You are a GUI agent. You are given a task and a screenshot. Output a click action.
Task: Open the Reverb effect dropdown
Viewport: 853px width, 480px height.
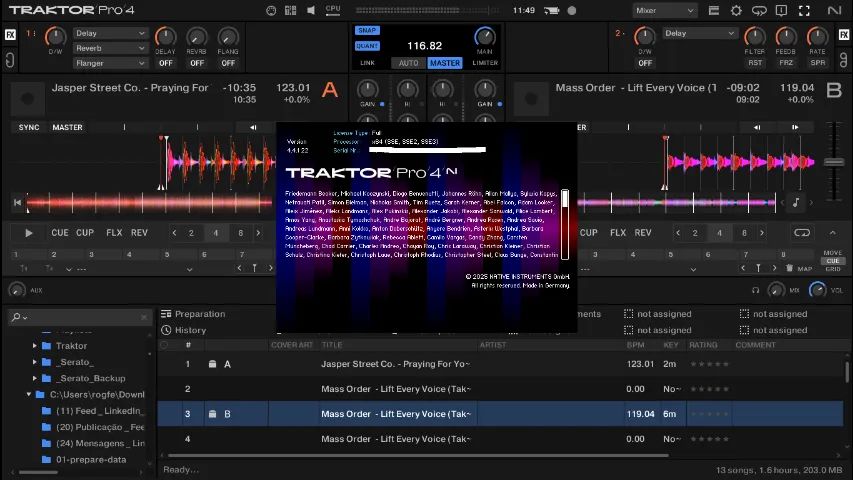pyautogui.click(x=110, y=48)
